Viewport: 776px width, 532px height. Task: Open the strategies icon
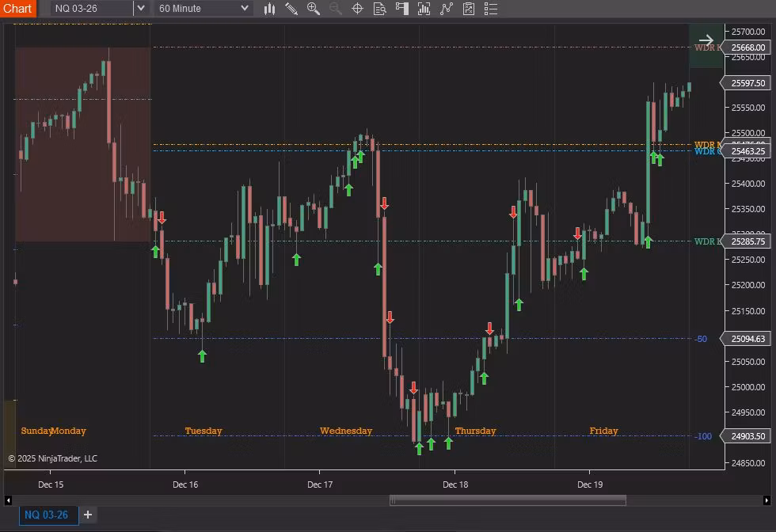pyautogui.click(x=447, y=9)
